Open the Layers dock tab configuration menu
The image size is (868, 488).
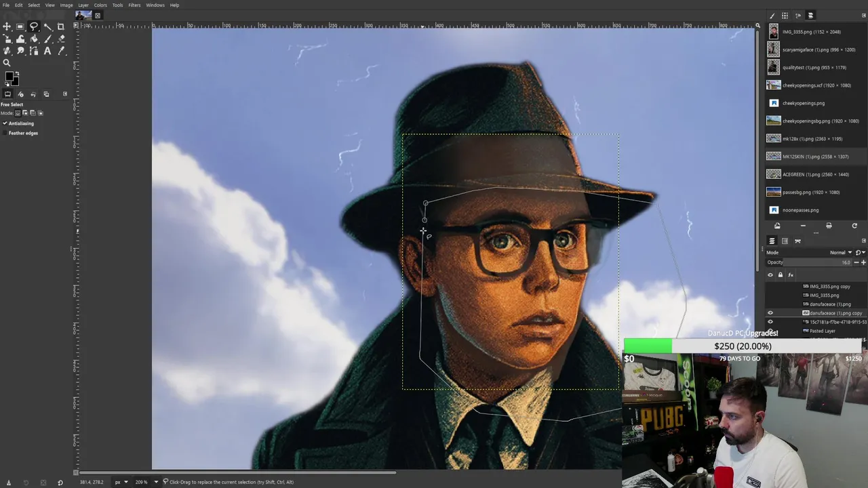(x=863, y=241)
